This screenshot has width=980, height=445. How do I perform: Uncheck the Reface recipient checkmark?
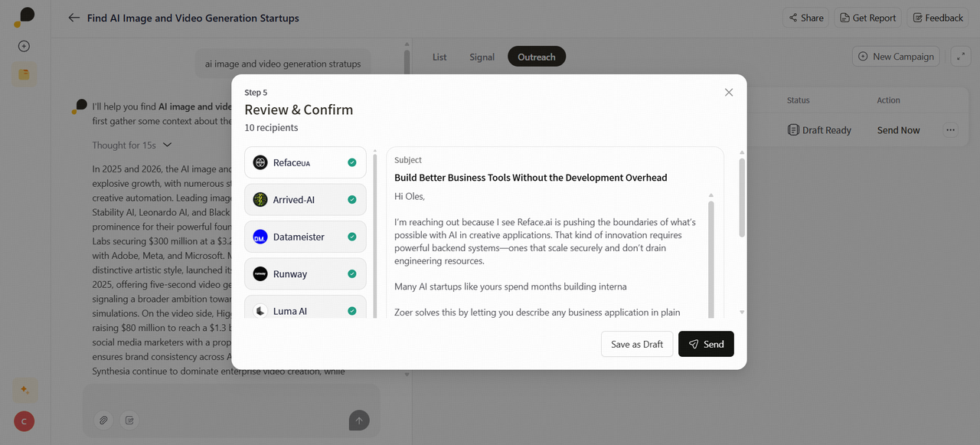pos(352,162)
